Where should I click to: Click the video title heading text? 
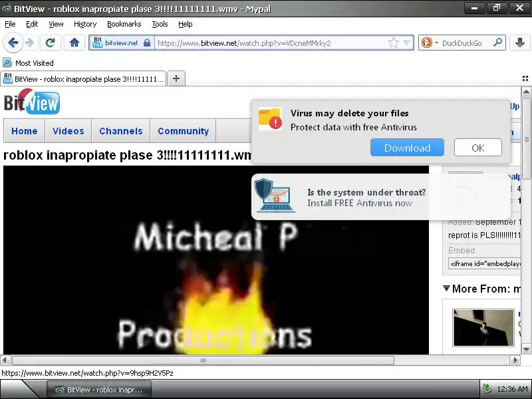[127, 155]
